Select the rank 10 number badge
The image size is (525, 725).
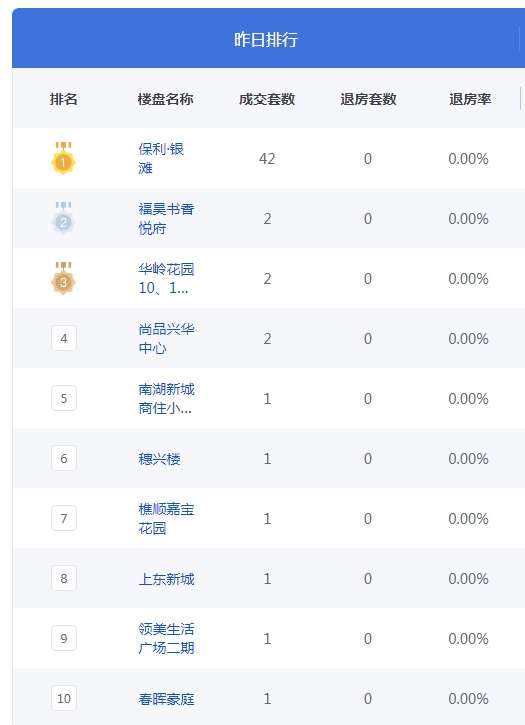pyautogui.click(x=64, y=698)
